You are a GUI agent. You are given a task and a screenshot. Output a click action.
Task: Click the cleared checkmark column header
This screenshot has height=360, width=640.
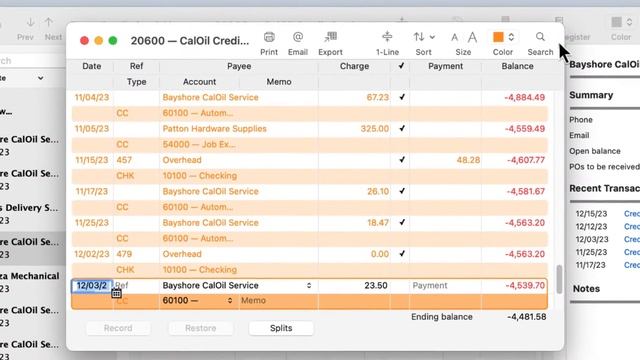point(401,66)
